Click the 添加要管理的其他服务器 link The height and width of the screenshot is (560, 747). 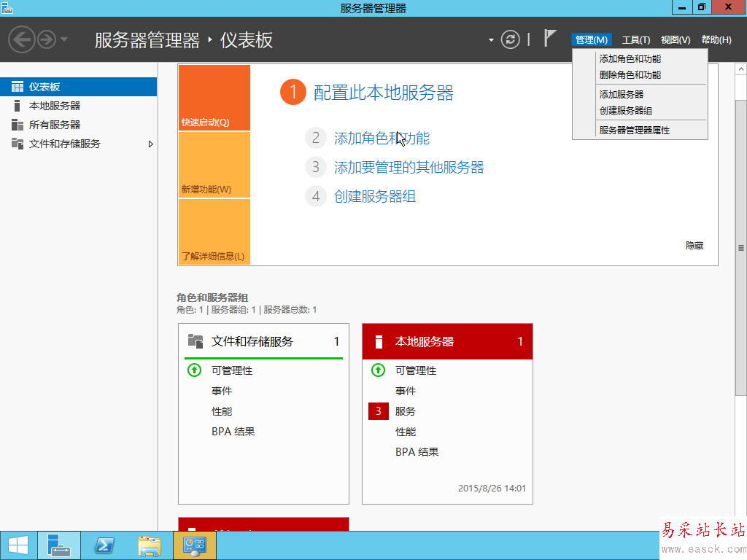[409, 167]
